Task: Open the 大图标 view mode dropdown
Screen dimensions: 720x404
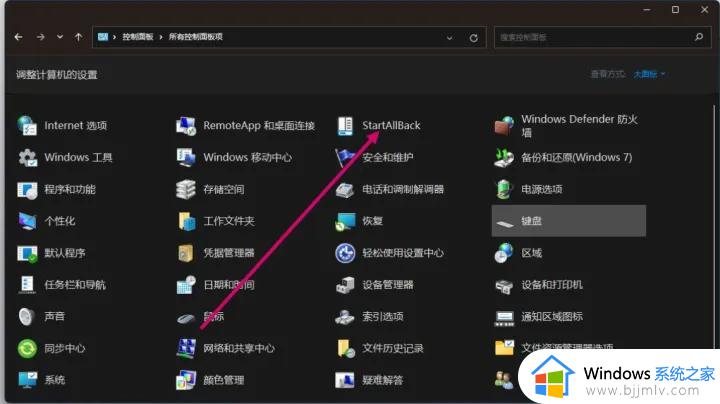Action: coord(649,74)
